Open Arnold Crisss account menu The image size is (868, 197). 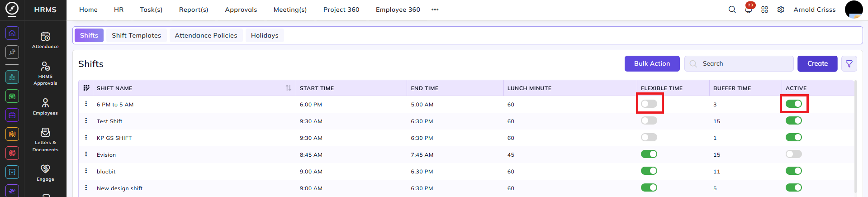point(815,10)
